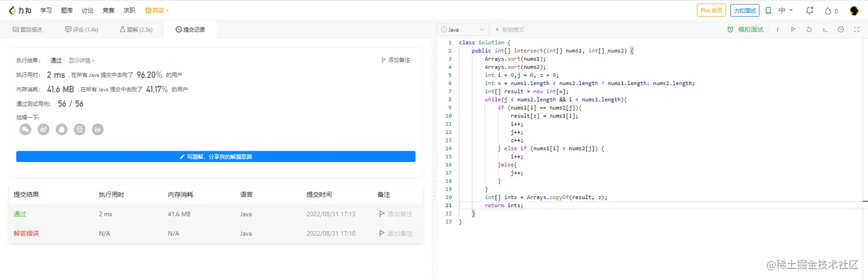Screen dimensions: 868x280
Task: Click code line number 8
Action: point(449,99)
